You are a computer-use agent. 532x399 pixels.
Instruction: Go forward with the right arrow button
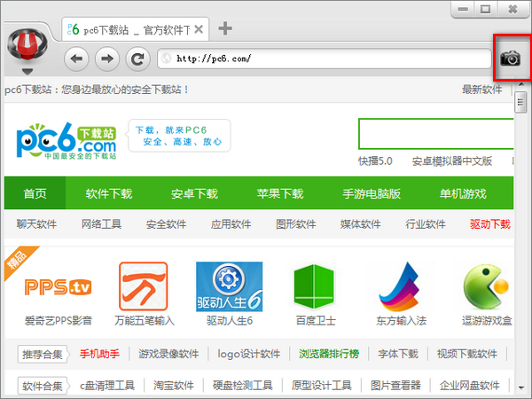tap(107, 59)
